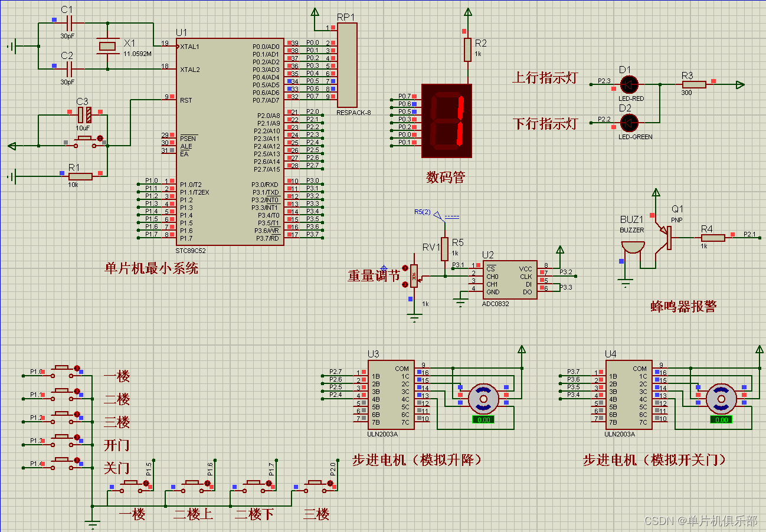Select the X1 crystal oscillator component
The image size is (766, 532).
[107, 47]
